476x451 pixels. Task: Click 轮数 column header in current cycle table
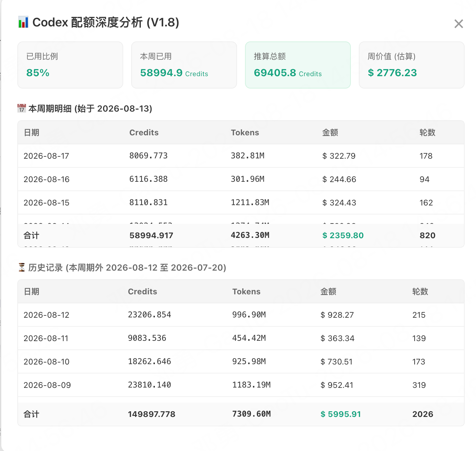[x=427, y=133]
